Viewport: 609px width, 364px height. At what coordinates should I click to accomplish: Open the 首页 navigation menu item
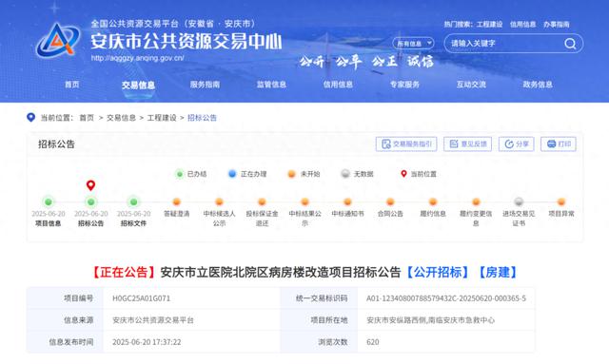72,85
